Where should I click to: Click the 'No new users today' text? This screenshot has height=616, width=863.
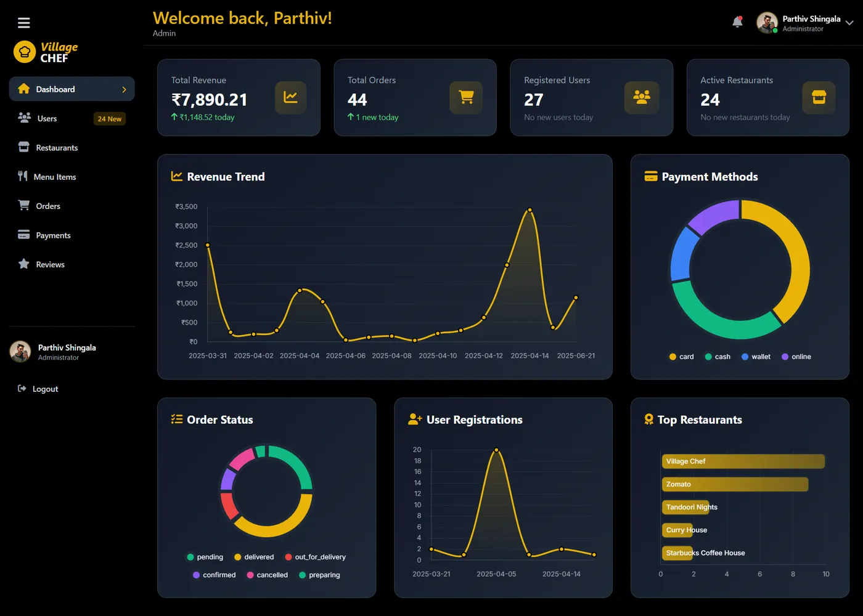point(558,117)
